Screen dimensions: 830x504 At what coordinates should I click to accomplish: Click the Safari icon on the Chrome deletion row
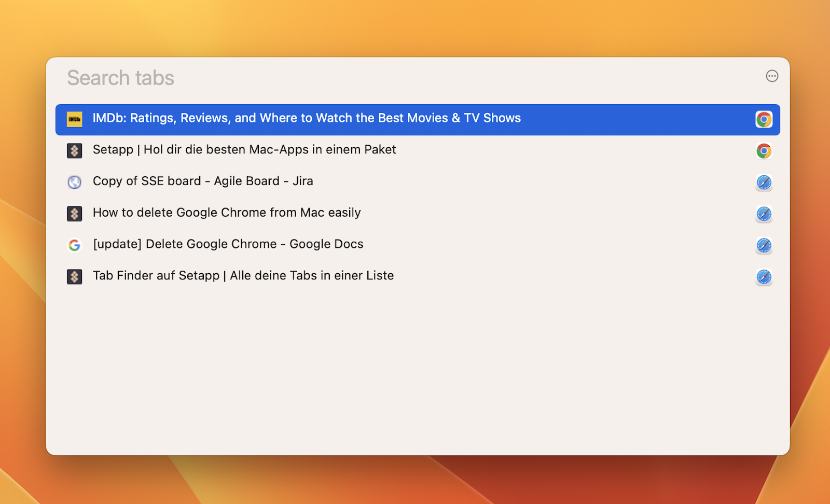[763, 214]
